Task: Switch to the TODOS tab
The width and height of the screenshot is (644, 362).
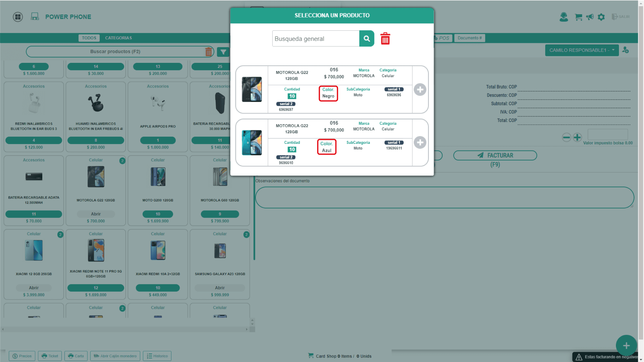Action: [x=89, y=38]
